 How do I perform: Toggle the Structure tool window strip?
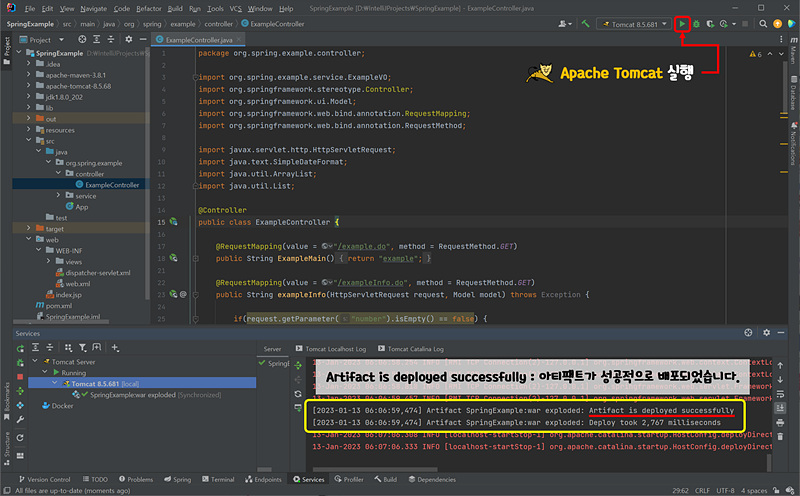tap(7, 448)
